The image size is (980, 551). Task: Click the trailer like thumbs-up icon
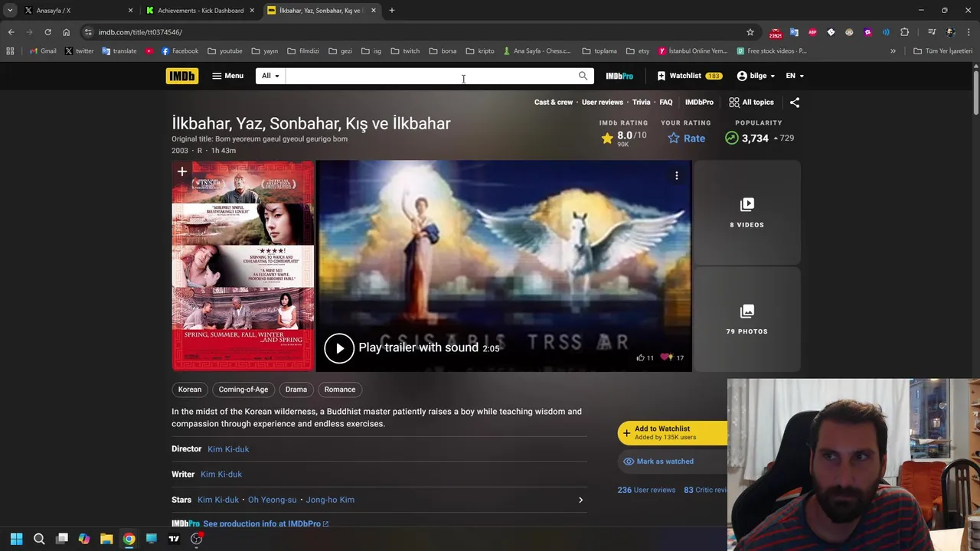click(640, 357)
